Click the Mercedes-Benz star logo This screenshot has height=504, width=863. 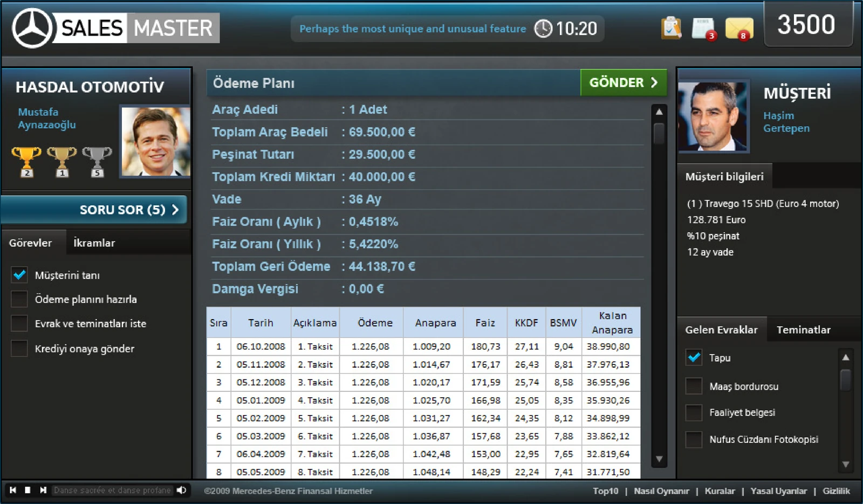(32, 28)
